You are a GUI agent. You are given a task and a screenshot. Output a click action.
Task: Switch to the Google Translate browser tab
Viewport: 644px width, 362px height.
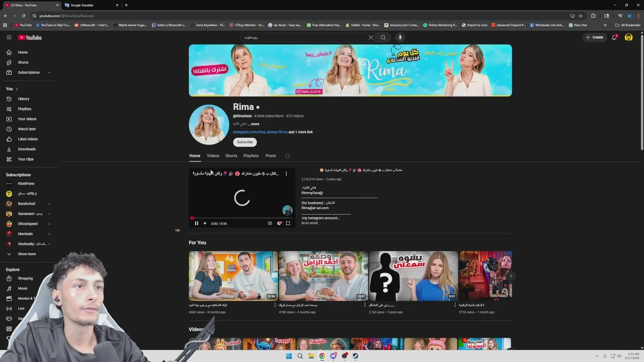pyautogui.click(x=91, y=5)
